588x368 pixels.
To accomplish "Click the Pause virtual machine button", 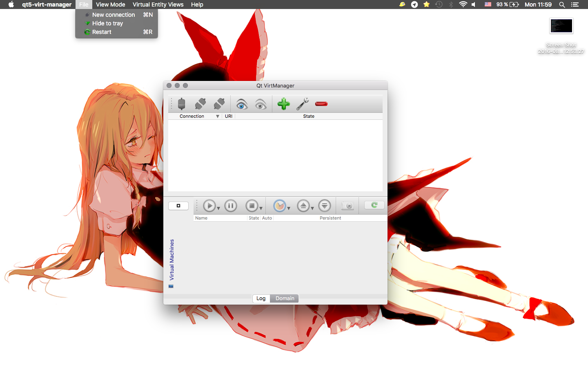I will pyautogui.click(x=231, y=206).
